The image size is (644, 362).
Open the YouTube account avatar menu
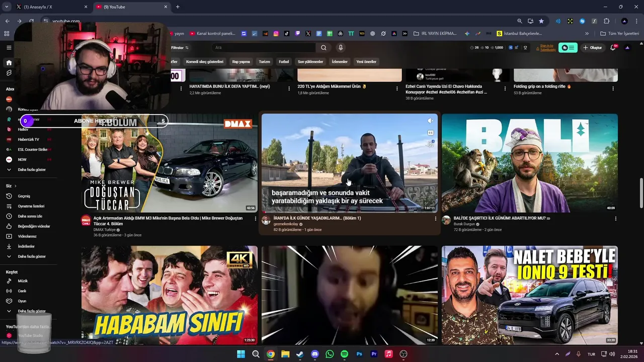(x=627, y=48)
